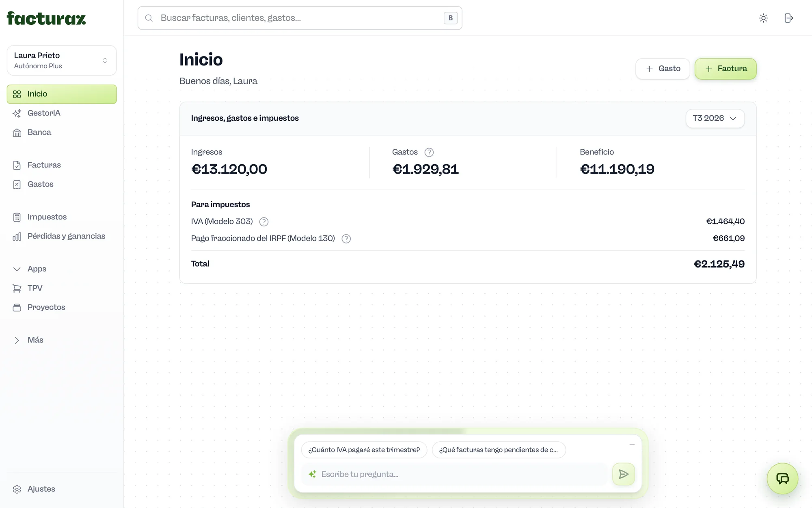
Task: Click the Beneficio amount €11.190,19
Action: (617, 169)
